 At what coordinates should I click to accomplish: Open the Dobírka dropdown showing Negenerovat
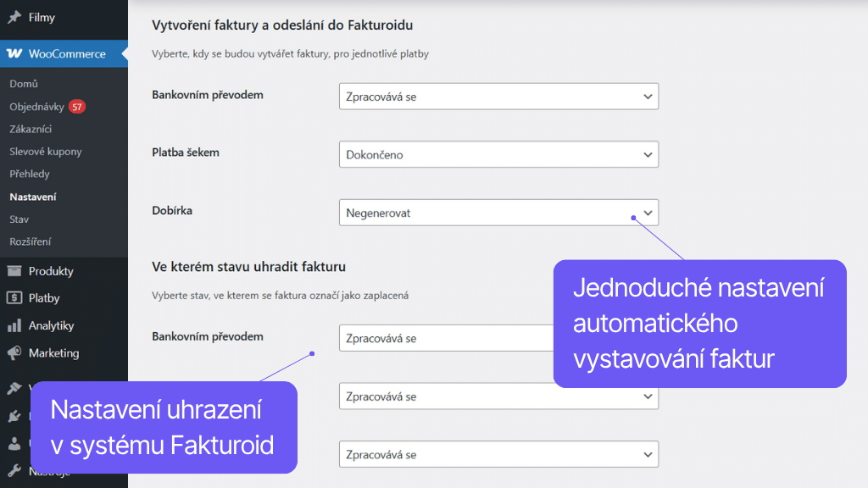point(498,213)
